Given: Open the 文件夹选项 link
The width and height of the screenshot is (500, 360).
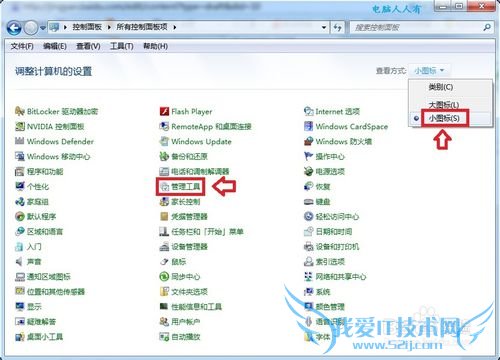Looking at the screenshot, I should pyautogui.click(x=189, y=292).
